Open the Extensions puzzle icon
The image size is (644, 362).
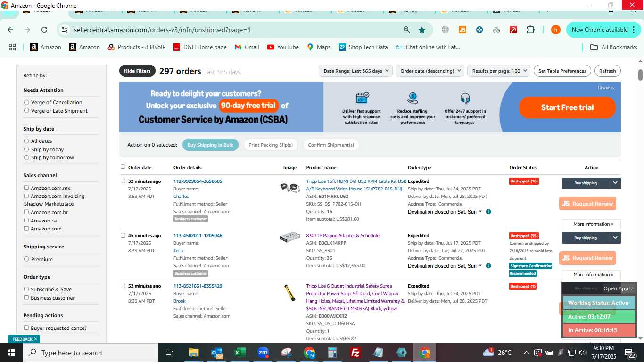tap(530, 30)
